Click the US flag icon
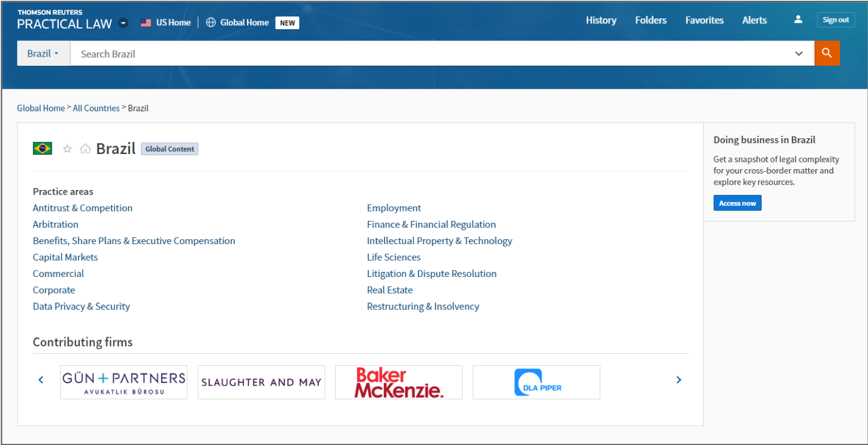This screenshot has width=868, height=445. click(x=146, y=23)
